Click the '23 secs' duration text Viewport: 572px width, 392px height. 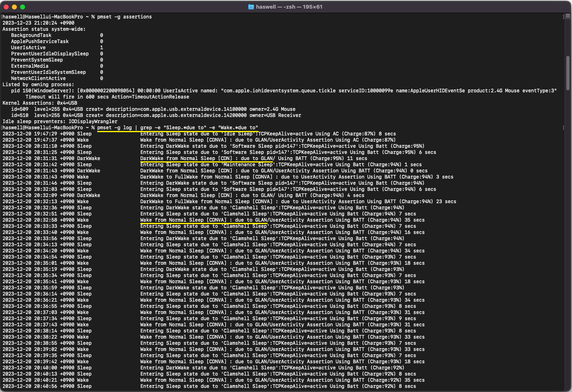pyautogui.click(x=446, y=202)
